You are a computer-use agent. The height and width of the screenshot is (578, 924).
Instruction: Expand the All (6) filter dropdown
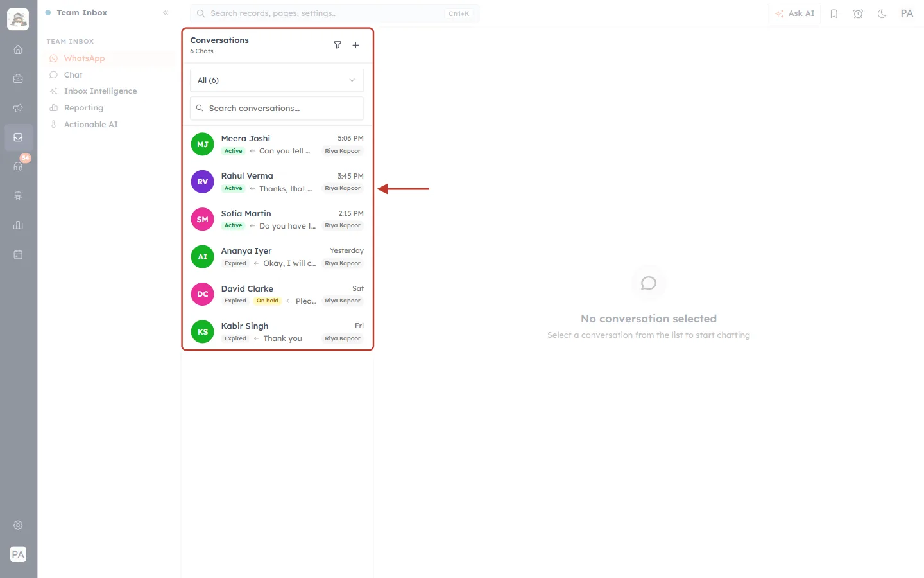tap(277, 80)
